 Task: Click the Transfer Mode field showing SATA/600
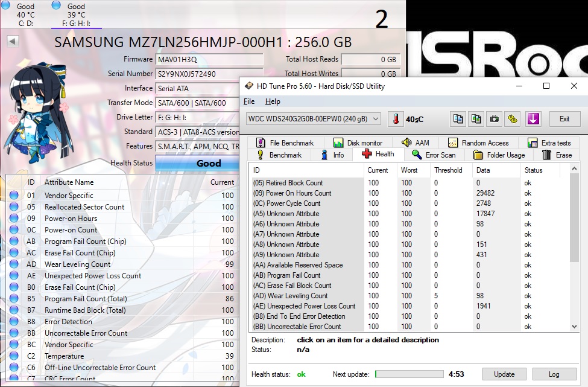pos(197,103)
